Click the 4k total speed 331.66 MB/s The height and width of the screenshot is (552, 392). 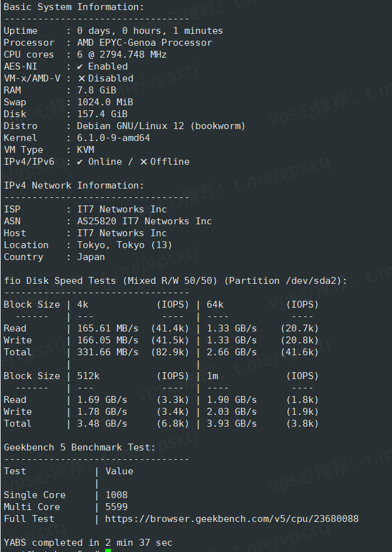108,352
